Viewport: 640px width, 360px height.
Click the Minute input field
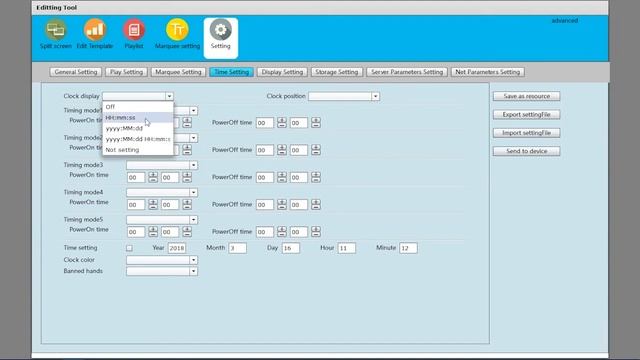pyautogui.click(x=408, y=248)
